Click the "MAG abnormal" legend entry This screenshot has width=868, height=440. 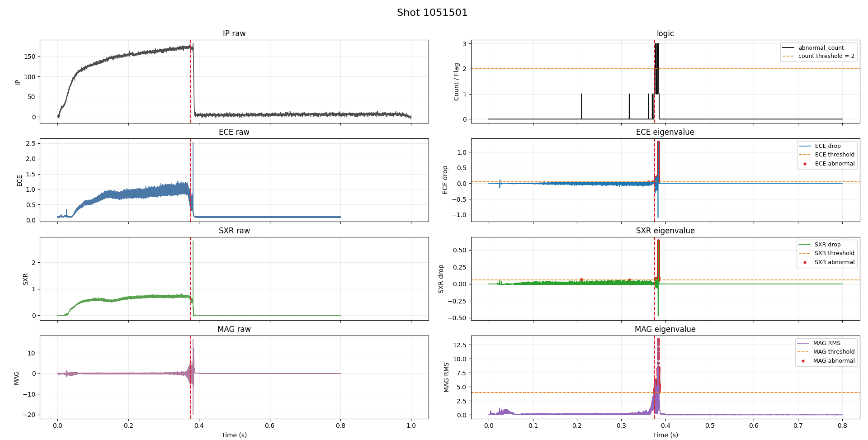coord(834,361)
